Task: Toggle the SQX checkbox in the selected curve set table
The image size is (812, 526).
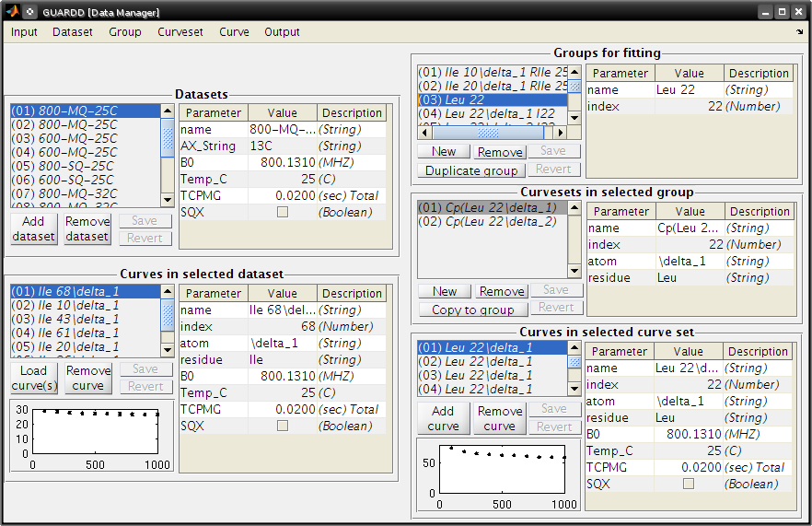Action: point(689,484)
